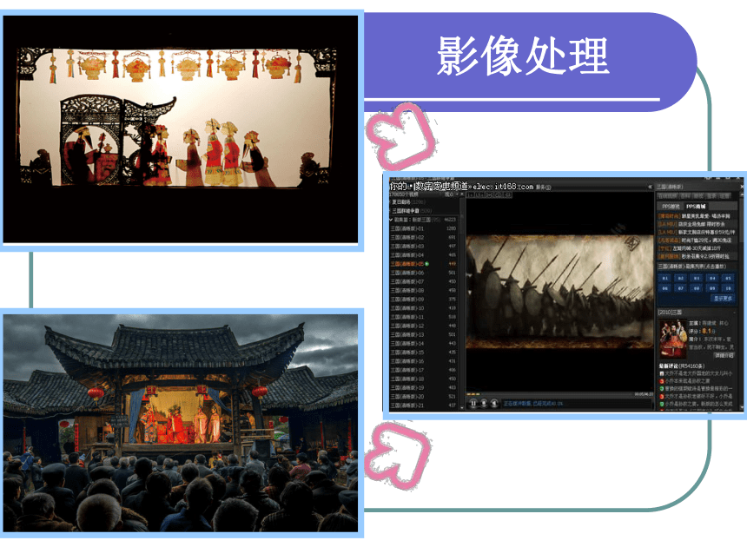Stop playback with the stop button
747x560 pixels.
(484, 404)
